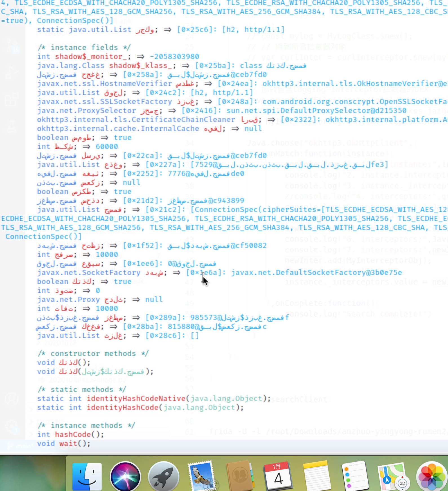This screenshot has height=491, width=448.
Task: Click the "int hashCode();" line
Action: (70, 435)
